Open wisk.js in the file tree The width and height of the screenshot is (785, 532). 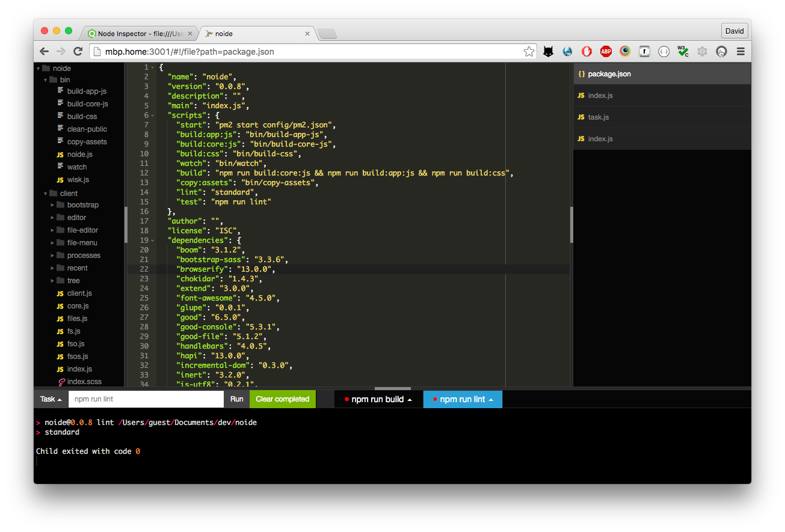(78, 180)
